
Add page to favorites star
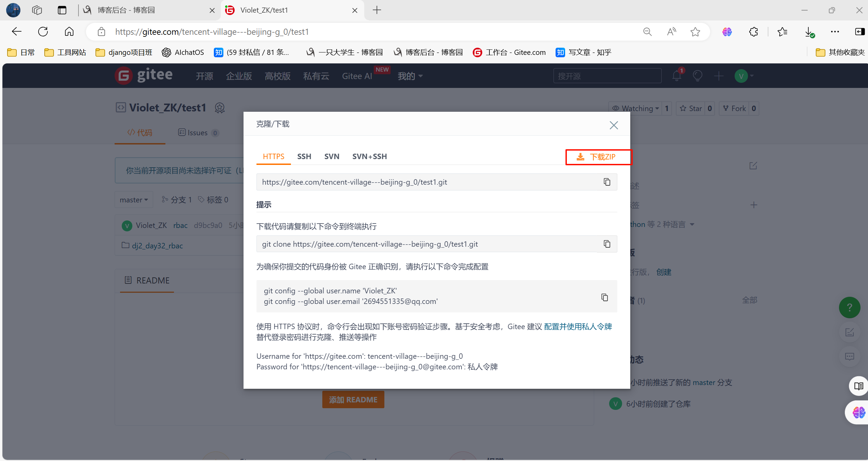coord(695,32)
